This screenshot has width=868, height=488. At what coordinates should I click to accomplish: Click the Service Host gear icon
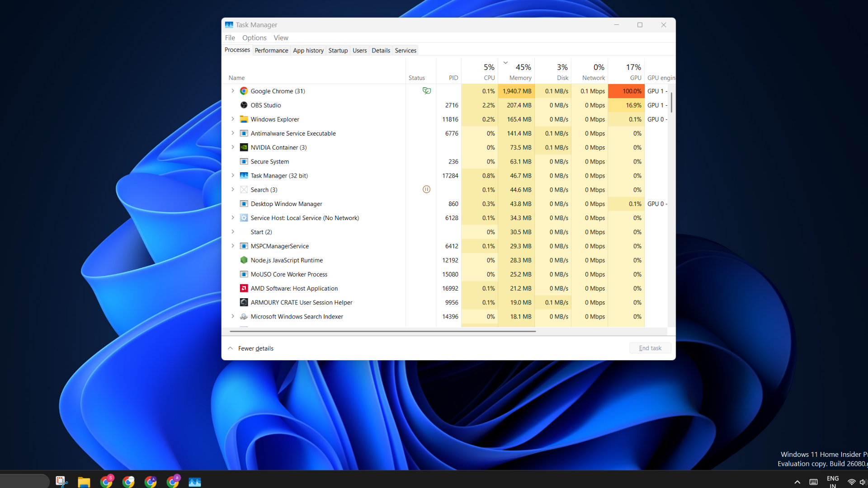pyautogui.click(x=244, y=218)
